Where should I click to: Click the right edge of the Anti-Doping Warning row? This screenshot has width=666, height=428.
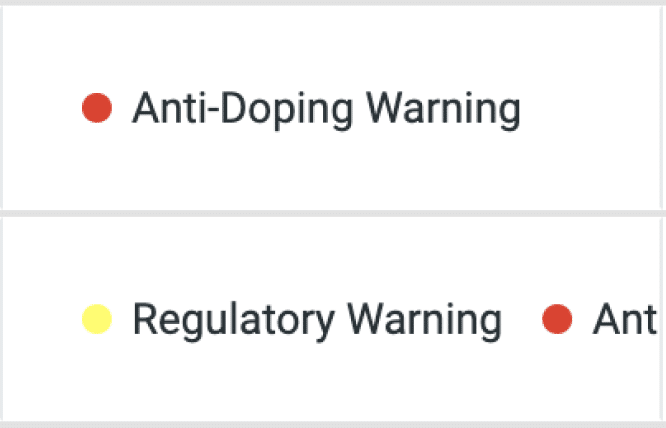pyautogui.click(x=662, y=108)
